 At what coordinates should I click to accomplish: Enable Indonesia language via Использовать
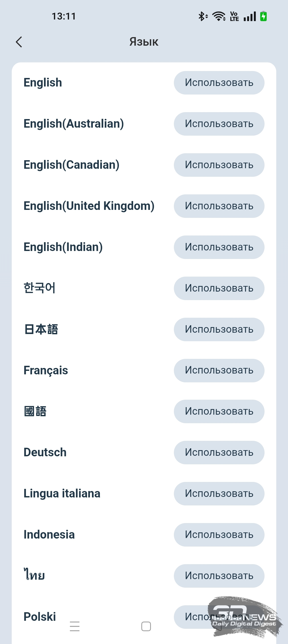coord(219,535)
